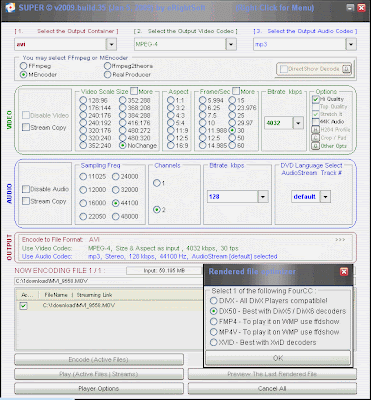Screen dimensions: 371x400
Task: Select the MVI_9558.MOV row in file list
Action: (x=110, y=306)
